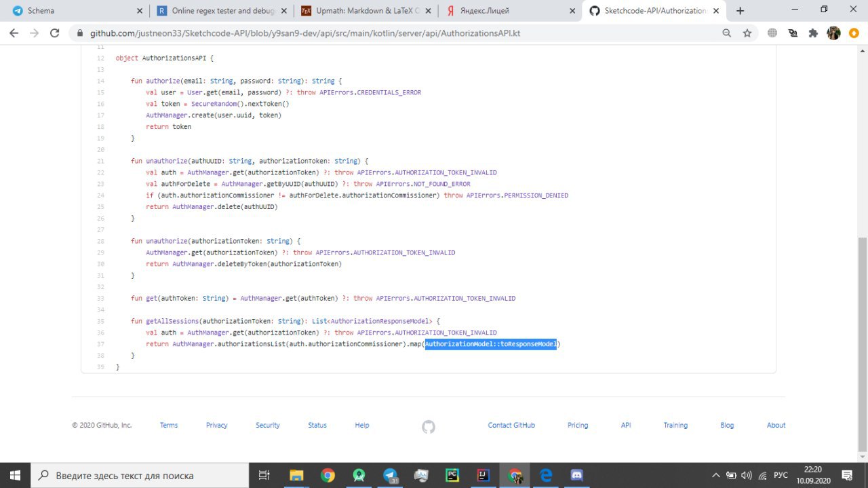Open the Privacy footer link

point(217,425)
